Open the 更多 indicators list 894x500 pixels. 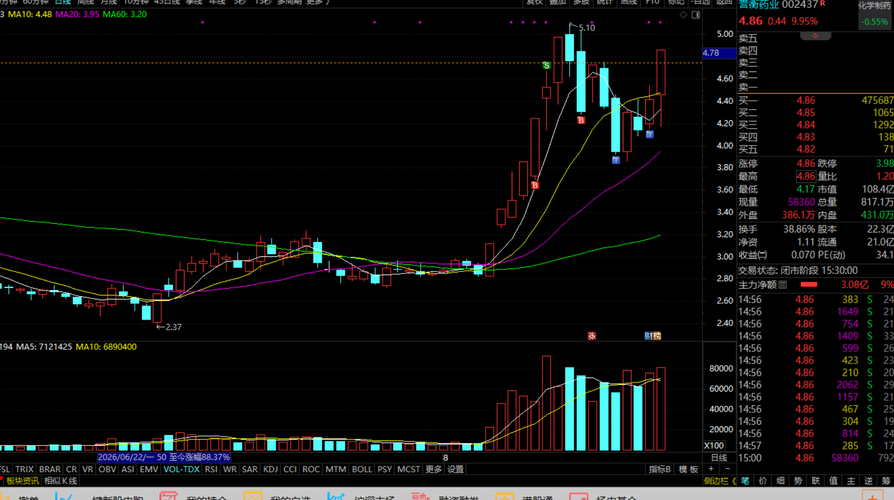point(434,469)
